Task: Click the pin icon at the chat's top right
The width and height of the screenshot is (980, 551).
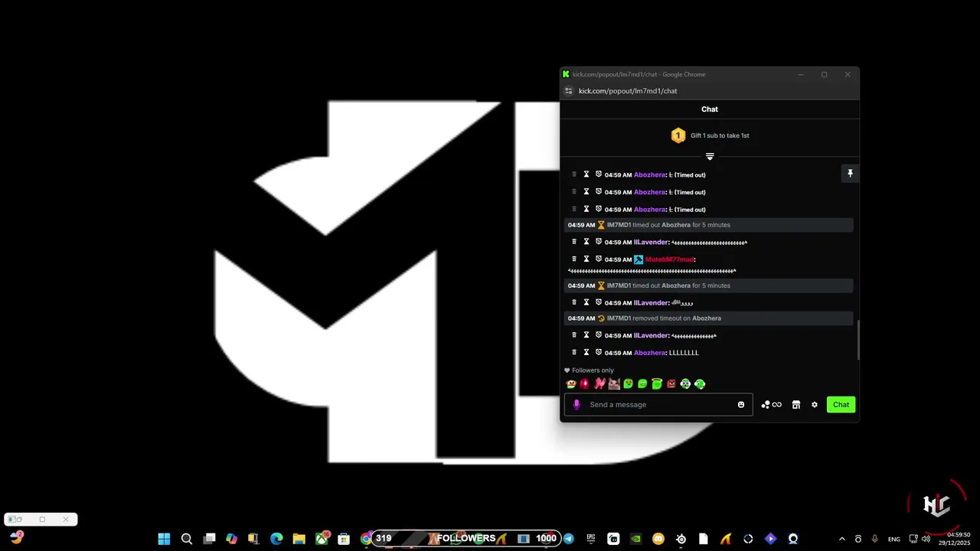Action: point(850,174)
